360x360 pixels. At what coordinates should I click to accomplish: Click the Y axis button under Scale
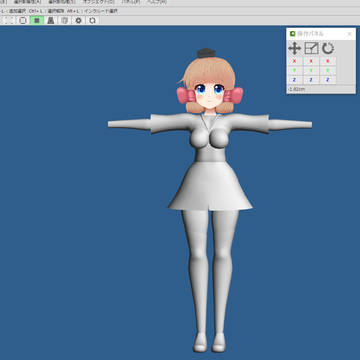[311, 71]
